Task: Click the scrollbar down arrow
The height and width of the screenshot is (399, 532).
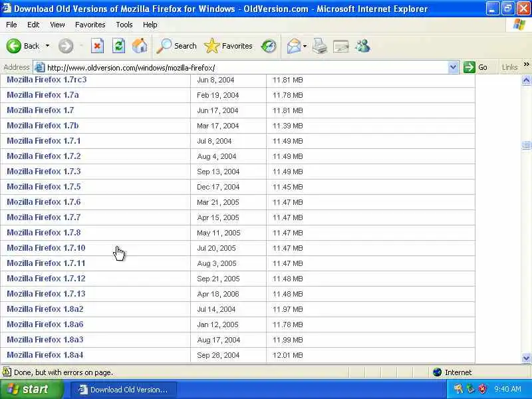Action: (526, 358)
